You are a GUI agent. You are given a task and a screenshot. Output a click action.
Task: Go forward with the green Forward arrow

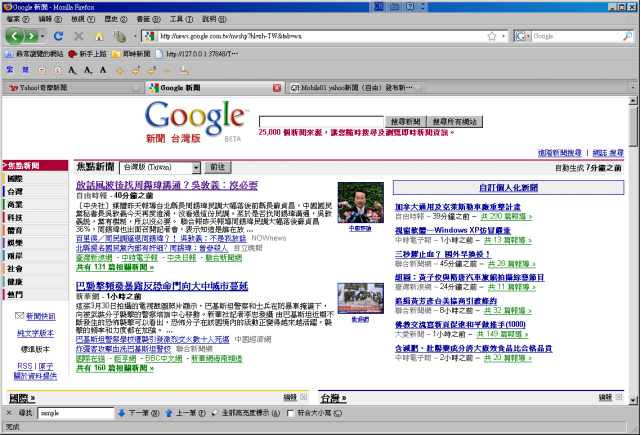(31, 36)
